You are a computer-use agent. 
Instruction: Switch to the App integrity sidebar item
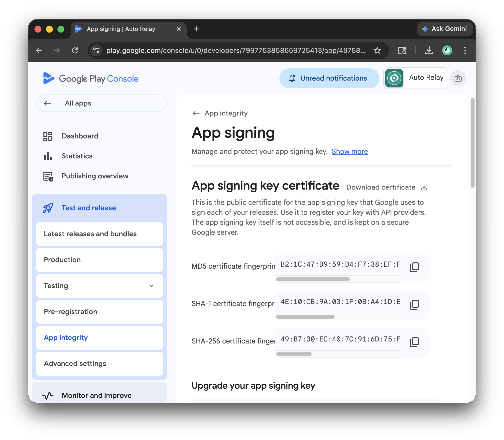66,337
